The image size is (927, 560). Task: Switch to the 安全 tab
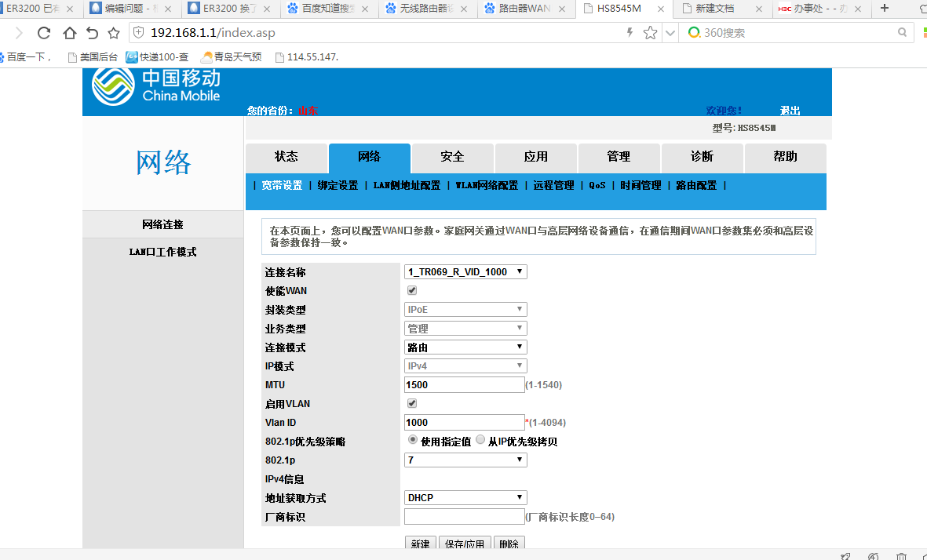point(452,157)
